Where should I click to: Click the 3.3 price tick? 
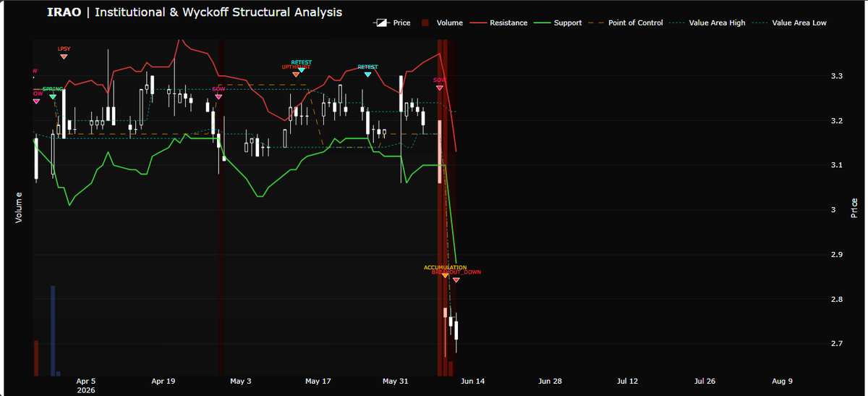(837, 76)
